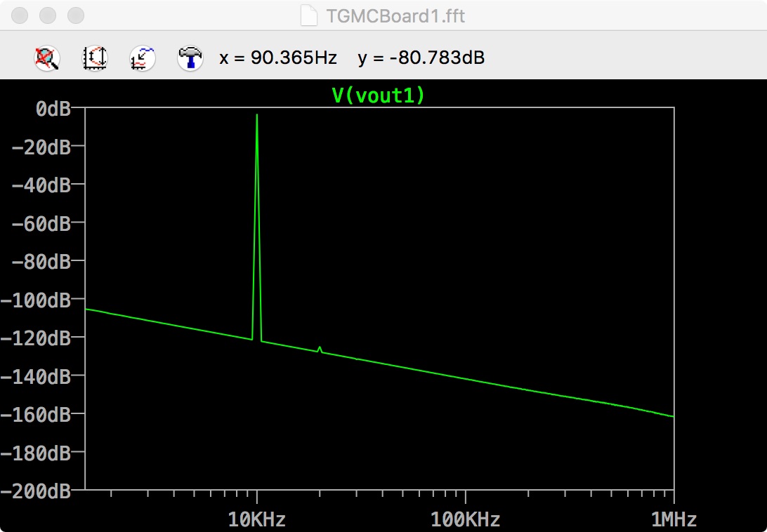Click the -160dB axis label
The width and height of the screenshot is (767, 532).
[36, 415]
